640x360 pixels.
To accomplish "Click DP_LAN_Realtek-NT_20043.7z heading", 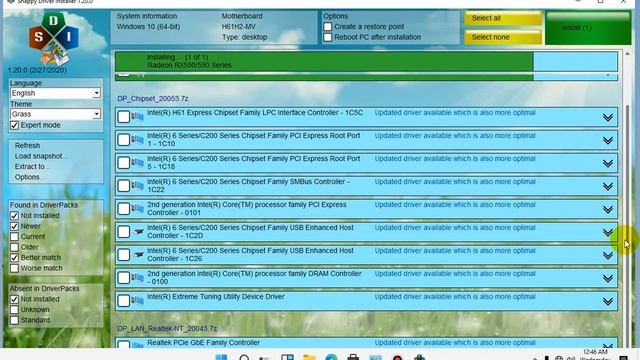I will tap(167, 329).
